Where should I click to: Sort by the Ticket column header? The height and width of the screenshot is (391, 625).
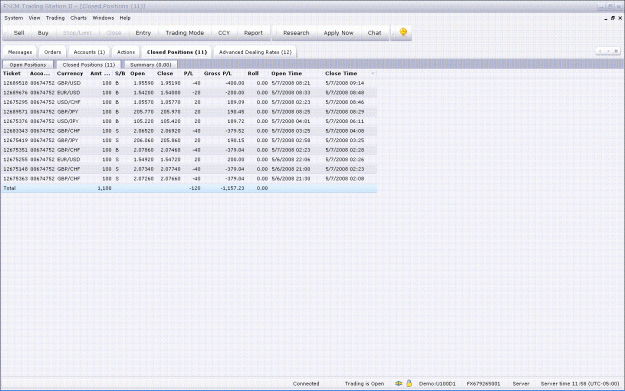point(12,73)
